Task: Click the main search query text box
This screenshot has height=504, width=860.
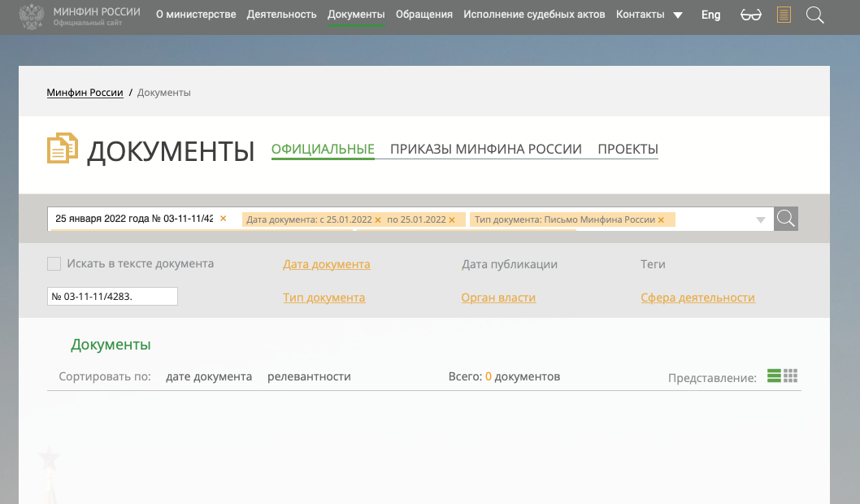Action: [x=134, y=219]
